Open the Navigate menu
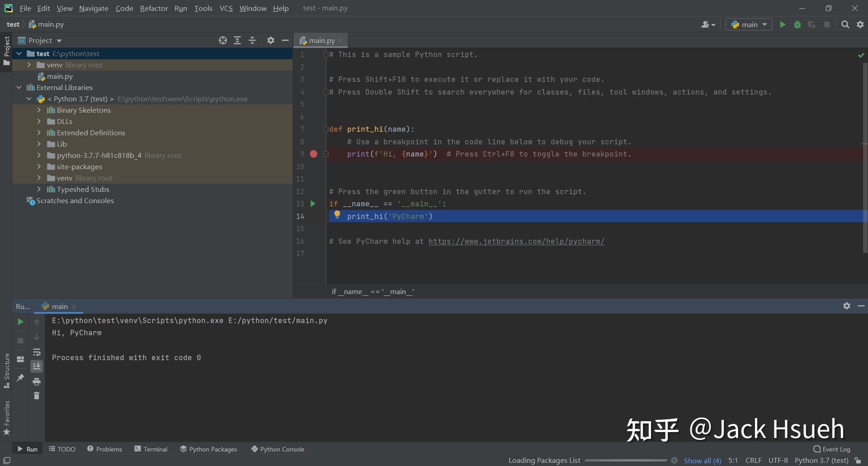868x466 pixels. 94,8
